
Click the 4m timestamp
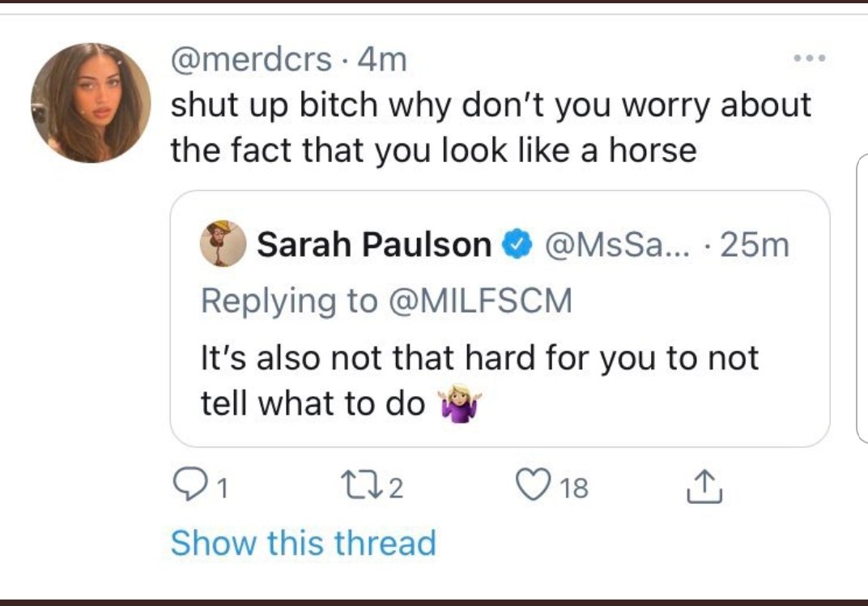tap(382, 59)
